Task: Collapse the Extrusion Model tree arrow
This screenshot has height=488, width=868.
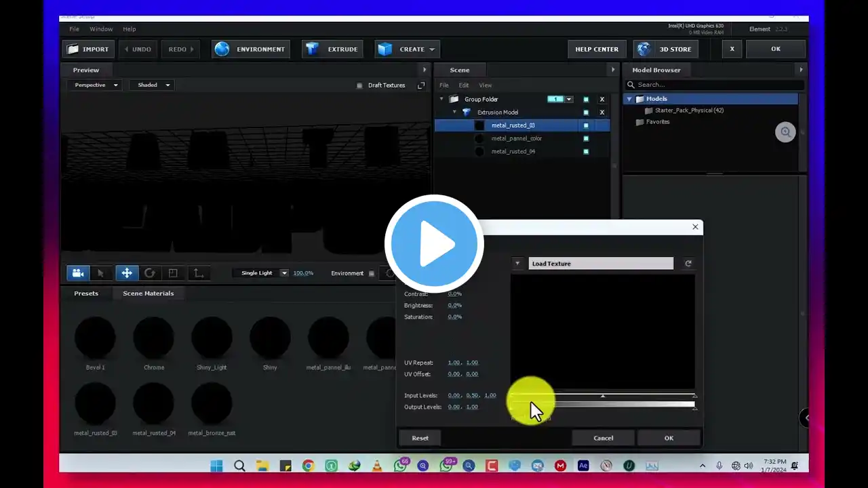Action: pos(454,113)
